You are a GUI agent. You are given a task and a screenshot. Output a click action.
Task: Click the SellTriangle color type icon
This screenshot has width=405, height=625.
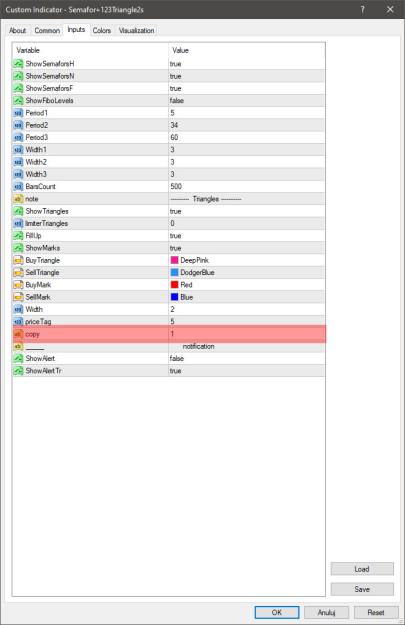pos(18,272)
